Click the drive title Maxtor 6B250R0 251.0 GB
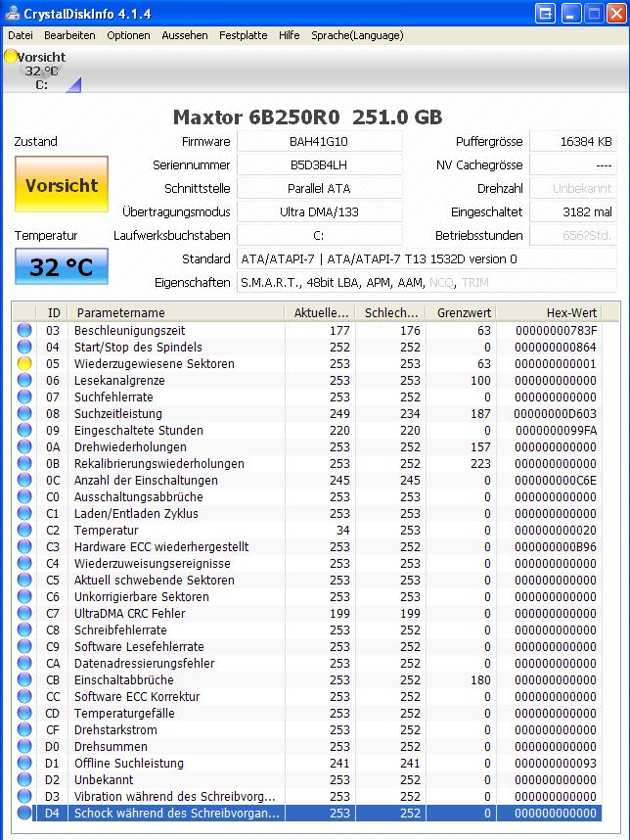 point(308,117)
